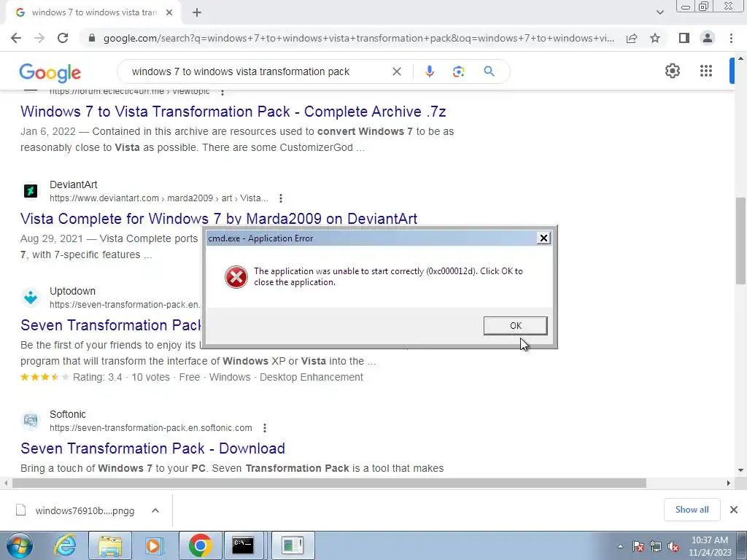747x560 pixels.
Task: Click the Chrome forward arrow
Action: [39, 38]
